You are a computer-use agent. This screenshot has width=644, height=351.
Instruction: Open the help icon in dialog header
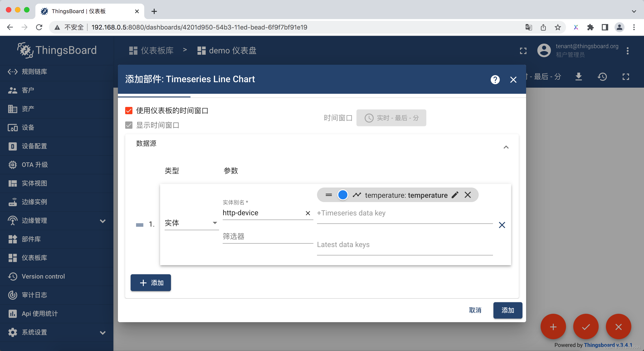click(x=495, y=80)
